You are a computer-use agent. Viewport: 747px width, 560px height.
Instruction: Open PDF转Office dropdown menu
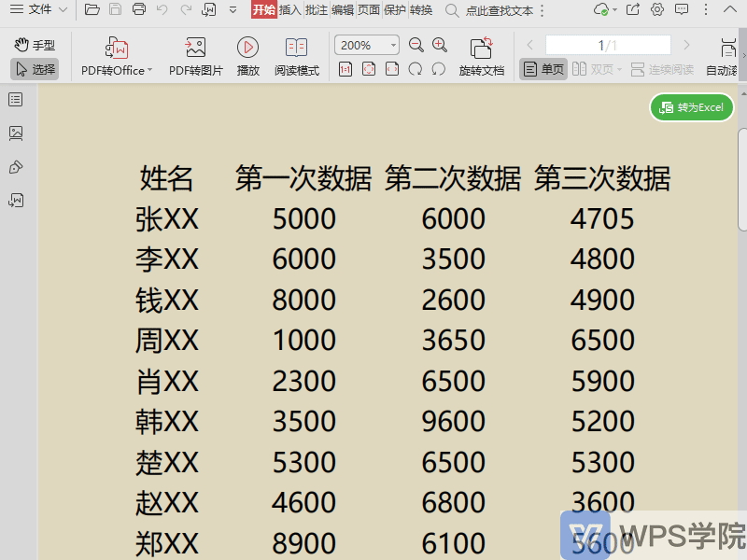[117, 70]
